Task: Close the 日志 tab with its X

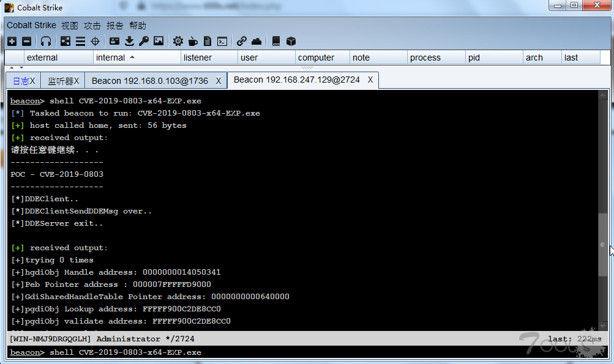Action: pyautogui.click(x=32, y=81)
